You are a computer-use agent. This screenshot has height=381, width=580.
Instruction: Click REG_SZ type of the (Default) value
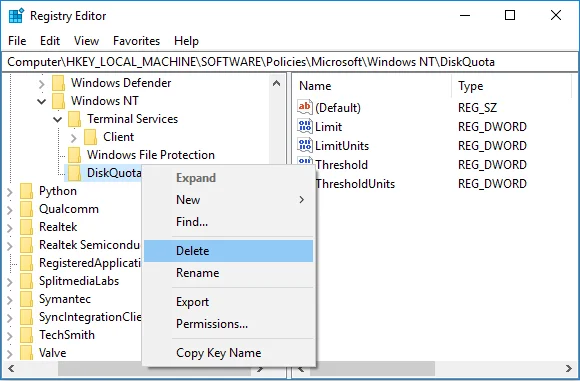[x=478, y=108]
